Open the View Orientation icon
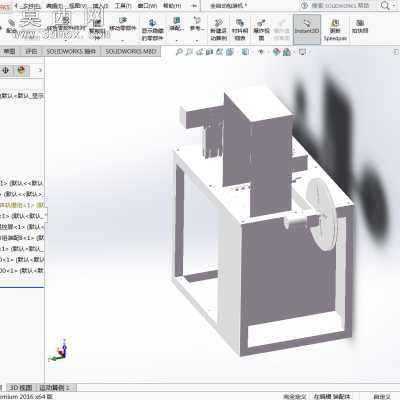 230,52
